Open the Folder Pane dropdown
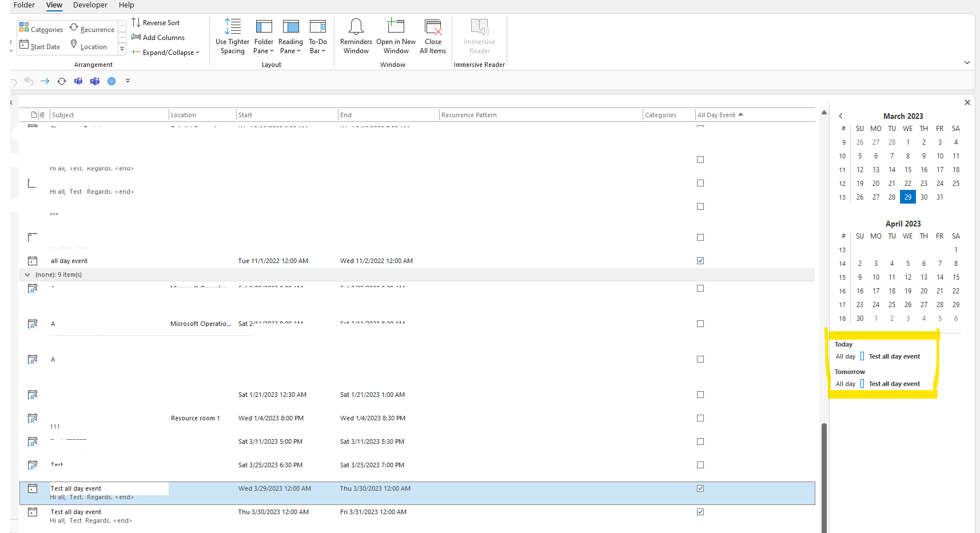Viewport: 980px width, 533px height. (264, 37)
